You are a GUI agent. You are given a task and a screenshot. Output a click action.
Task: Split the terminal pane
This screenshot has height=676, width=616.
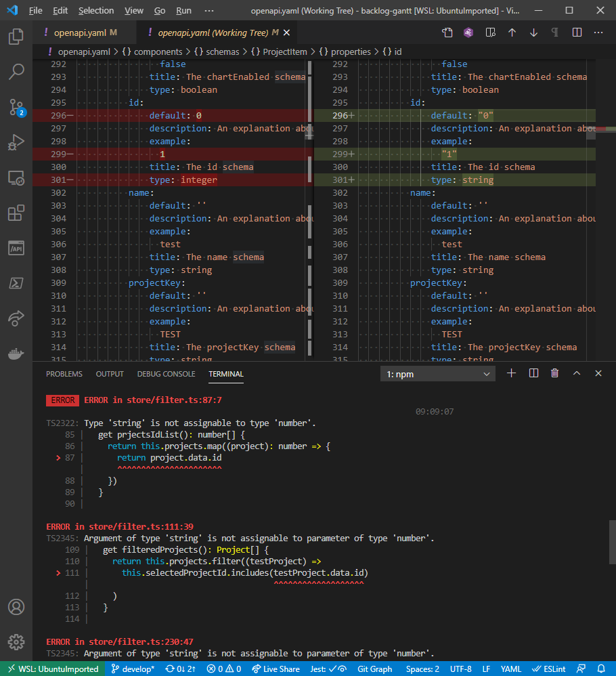[x=533, y=373]
